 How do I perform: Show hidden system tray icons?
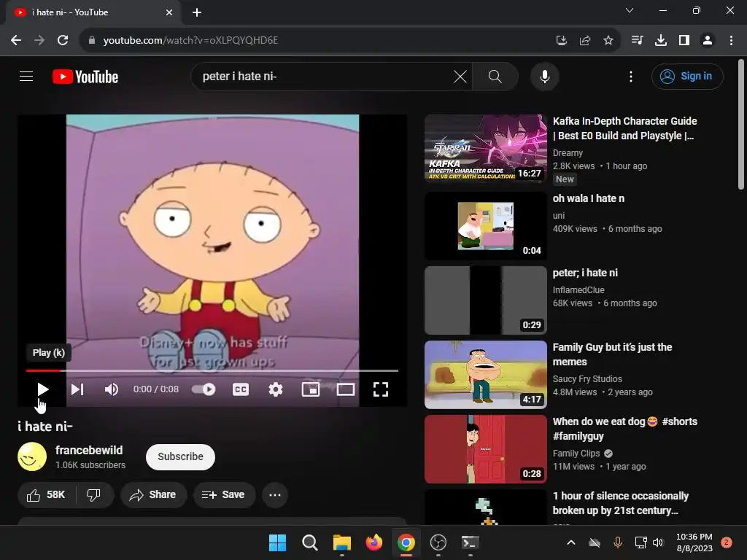click(x=570, y=542)
